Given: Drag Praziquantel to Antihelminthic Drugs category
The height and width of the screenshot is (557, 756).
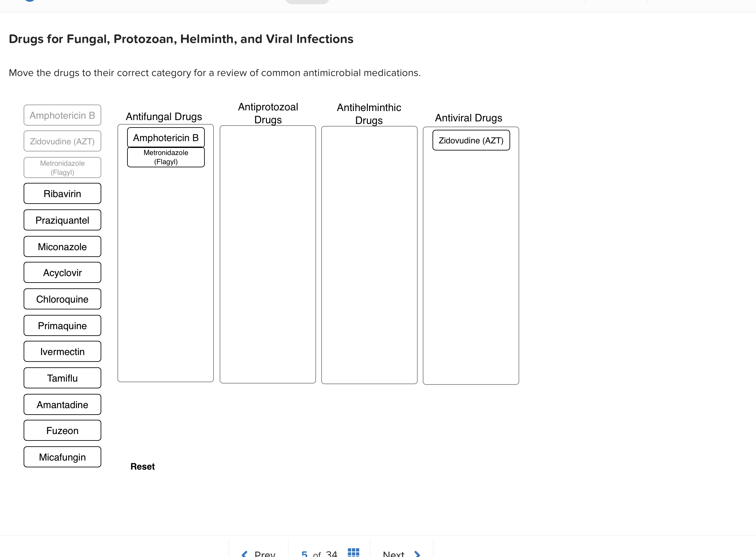Looking at the screenshot, I should pyautogui.click(x=62, y=219).
